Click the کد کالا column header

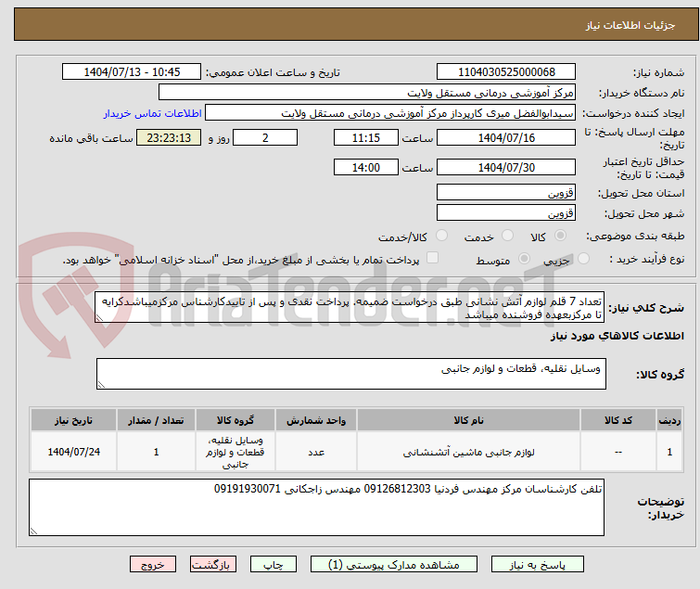click(x=617, y=420)
